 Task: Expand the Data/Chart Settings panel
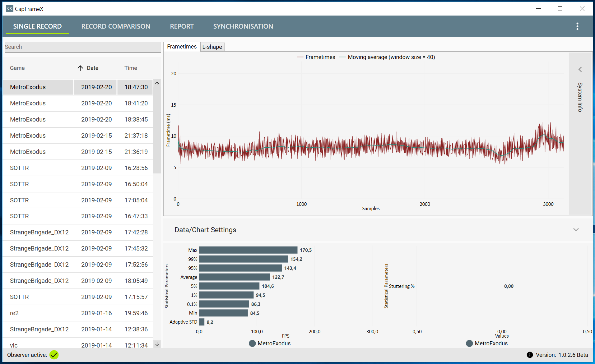pos(576,230)
